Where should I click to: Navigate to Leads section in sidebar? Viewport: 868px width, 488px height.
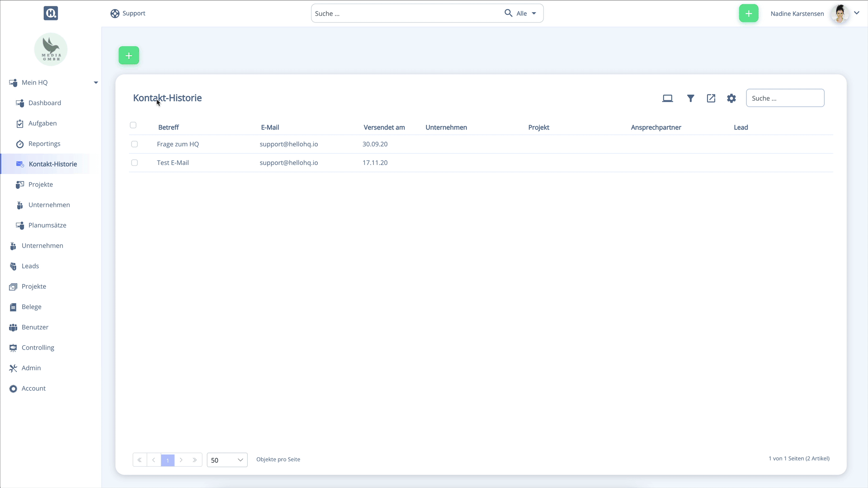click(x=30, y=266)
